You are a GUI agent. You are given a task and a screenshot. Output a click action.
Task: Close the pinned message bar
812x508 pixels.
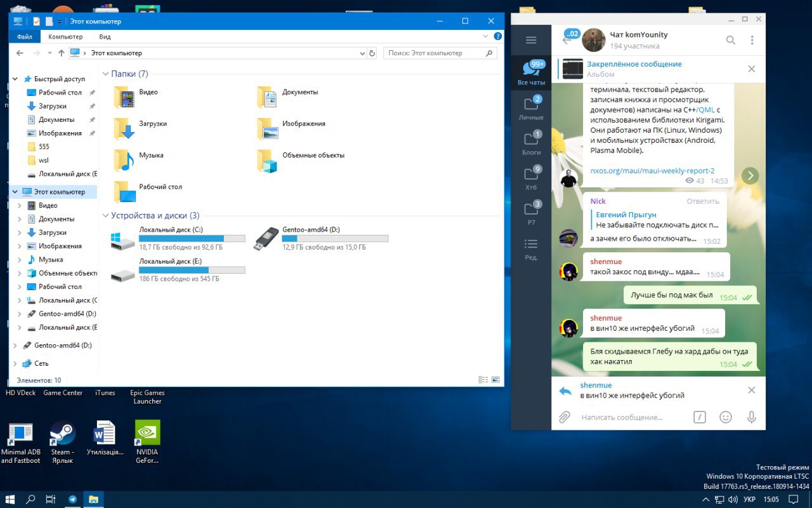(752, 69)
